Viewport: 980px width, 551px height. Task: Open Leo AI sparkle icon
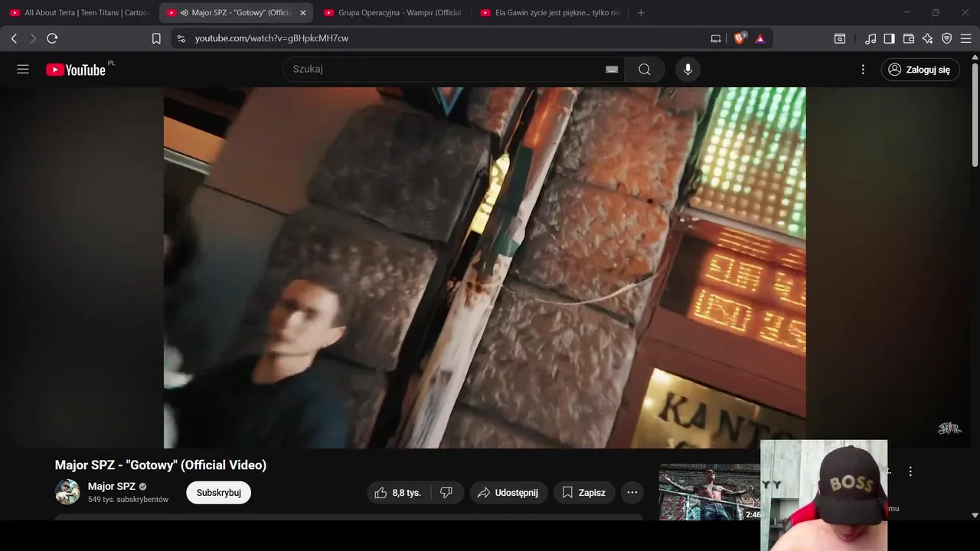(x=928, y=38)
